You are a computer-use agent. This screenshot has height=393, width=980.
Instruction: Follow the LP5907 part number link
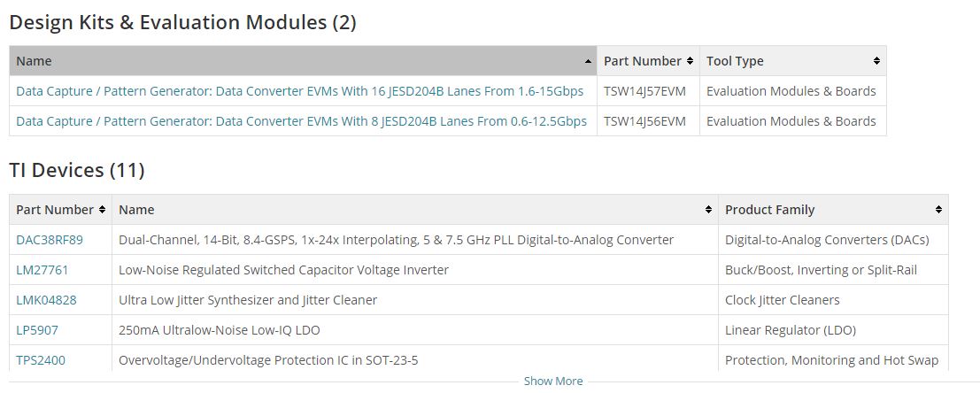[x=37, y=330]
